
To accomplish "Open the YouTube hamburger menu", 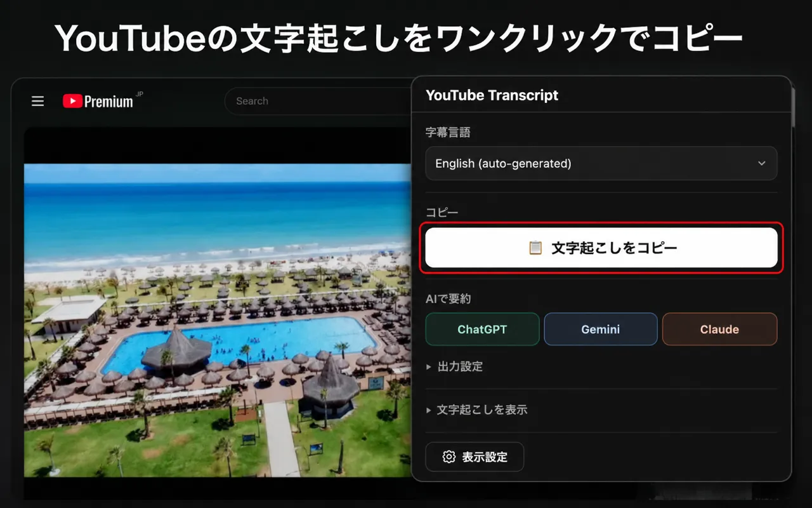I will click(x=38, y=101).
